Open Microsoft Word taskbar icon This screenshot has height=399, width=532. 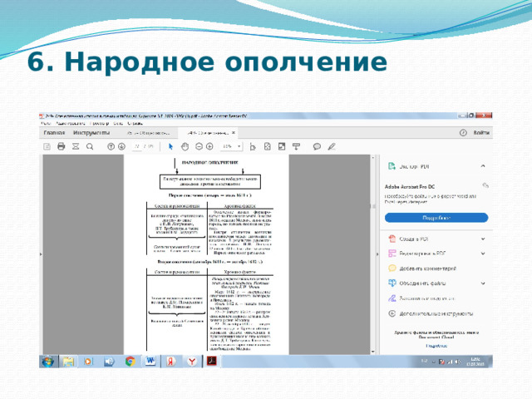pyautogui.click(x=150, y=362)
